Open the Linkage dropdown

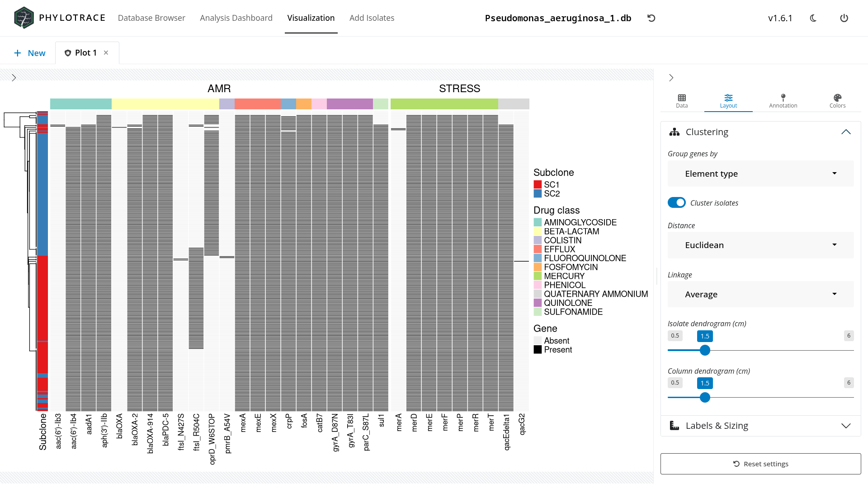pos(761,294)
